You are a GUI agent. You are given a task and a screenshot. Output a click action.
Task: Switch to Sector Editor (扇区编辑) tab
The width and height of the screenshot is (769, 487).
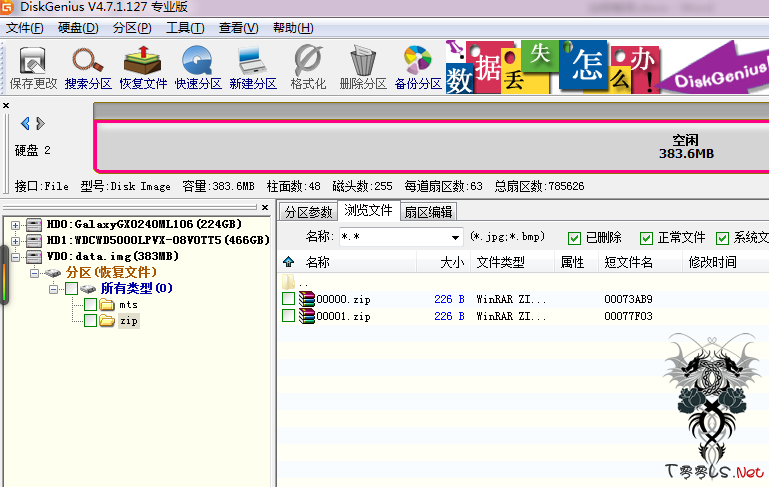(x=429, y=212)
